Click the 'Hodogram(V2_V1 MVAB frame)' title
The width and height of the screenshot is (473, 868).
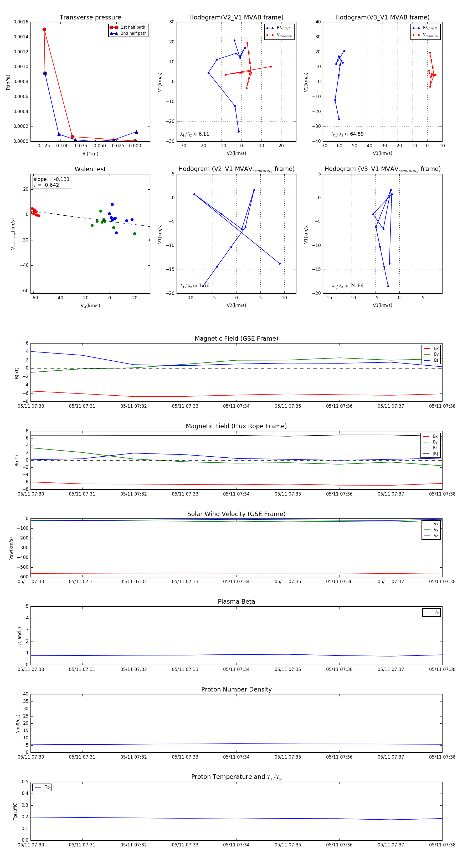(236, 18)
